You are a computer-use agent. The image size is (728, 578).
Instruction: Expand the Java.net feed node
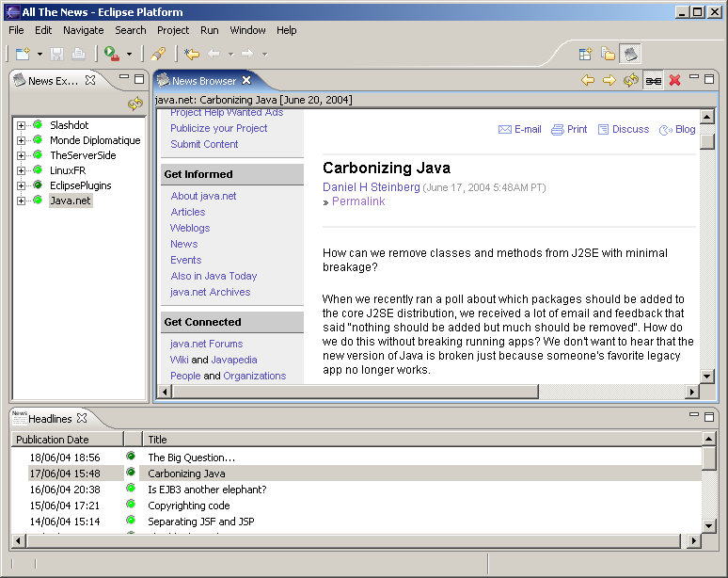21,201
